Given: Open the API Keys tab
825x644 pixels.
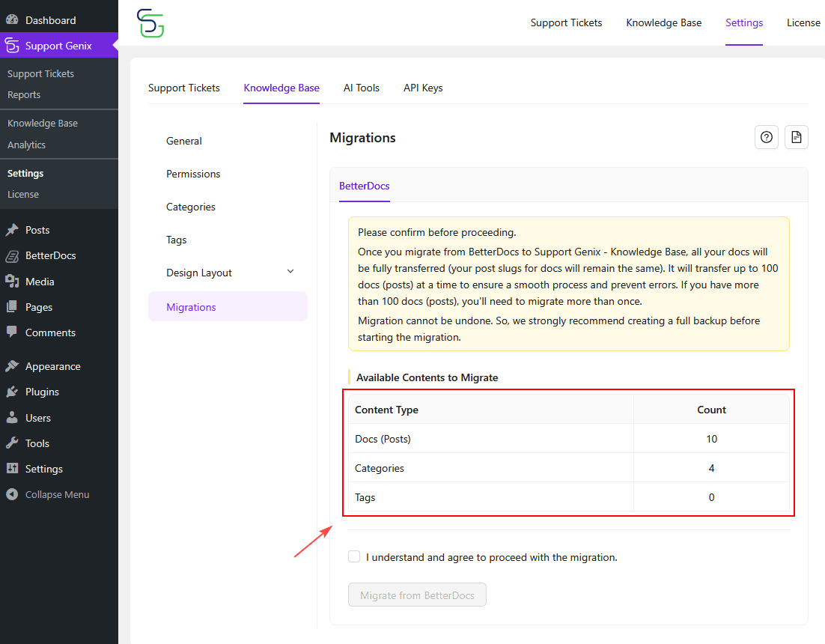Looking at the screenshot, I should point(422,88).
